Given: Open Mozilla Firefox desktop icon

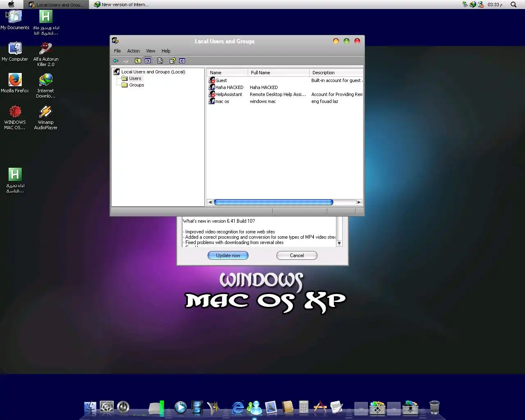Looking at the screenshot, I should (15, 83).
